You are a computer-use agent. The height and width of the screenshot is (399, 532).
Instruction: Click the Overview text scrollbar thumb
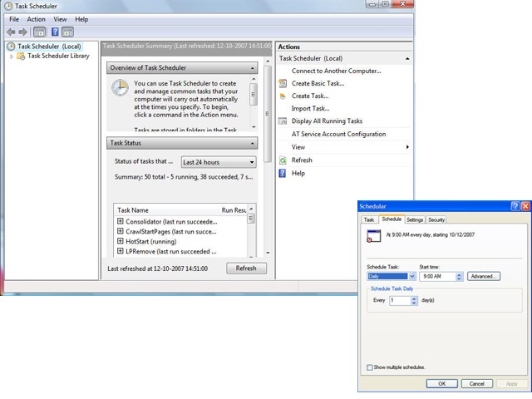coord(253,94)
